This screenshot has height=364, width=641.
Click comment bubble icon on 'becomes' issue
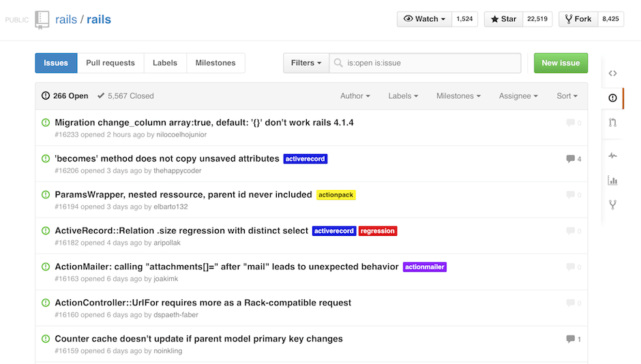coord(570,159)
